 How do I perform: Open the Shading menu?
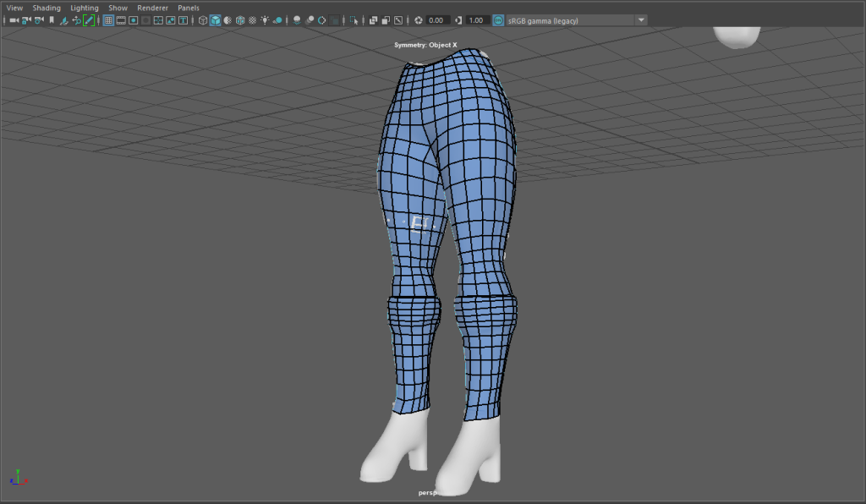tap(47, 8)
